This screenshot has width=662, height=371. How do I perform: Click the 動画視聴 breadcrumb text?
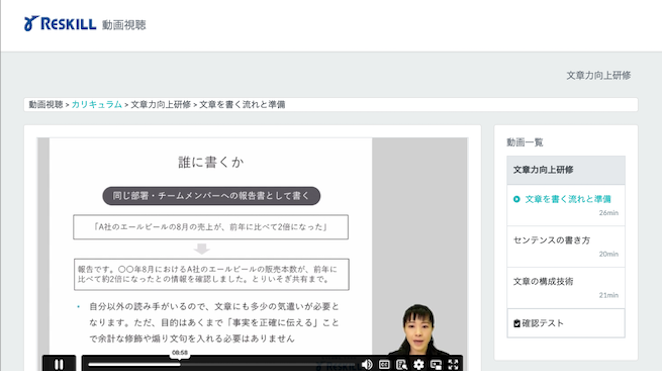46,104
